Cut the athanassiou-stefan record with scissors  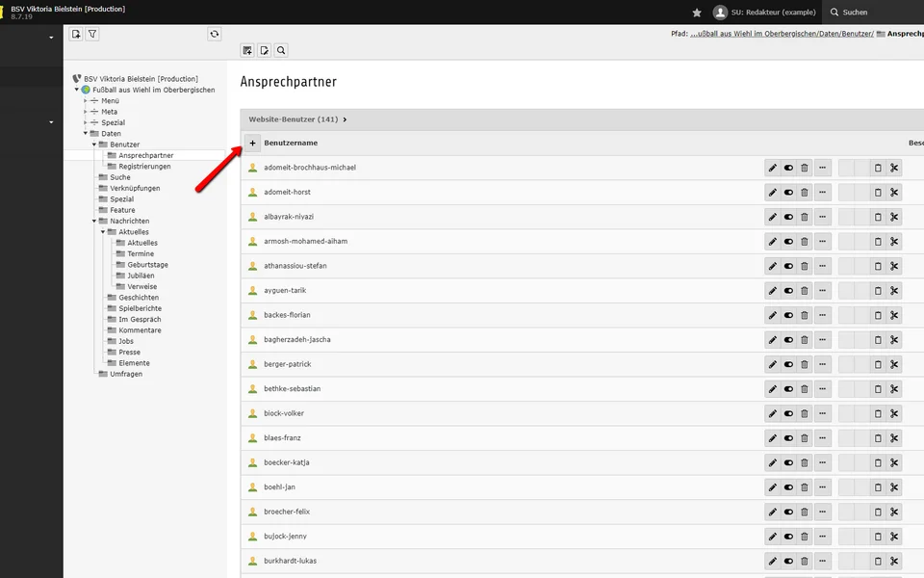pos(894,266)
